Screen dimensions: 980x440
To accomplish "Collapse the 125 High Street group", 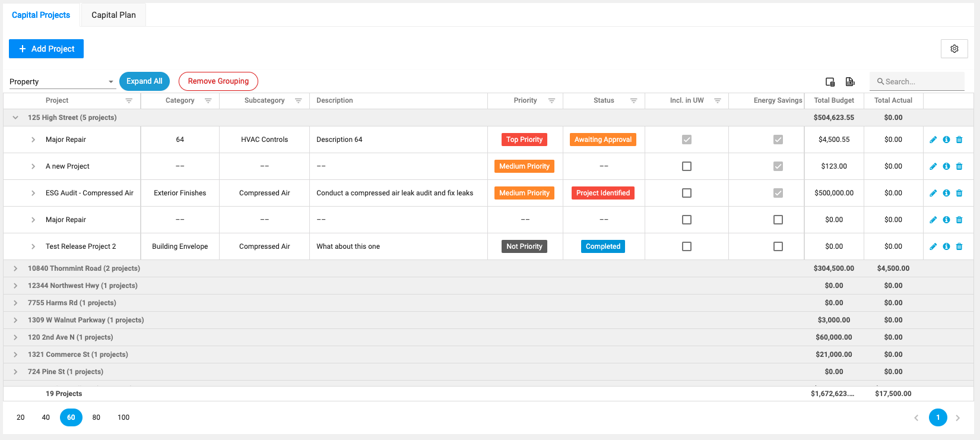I will (x=15, y=118).
